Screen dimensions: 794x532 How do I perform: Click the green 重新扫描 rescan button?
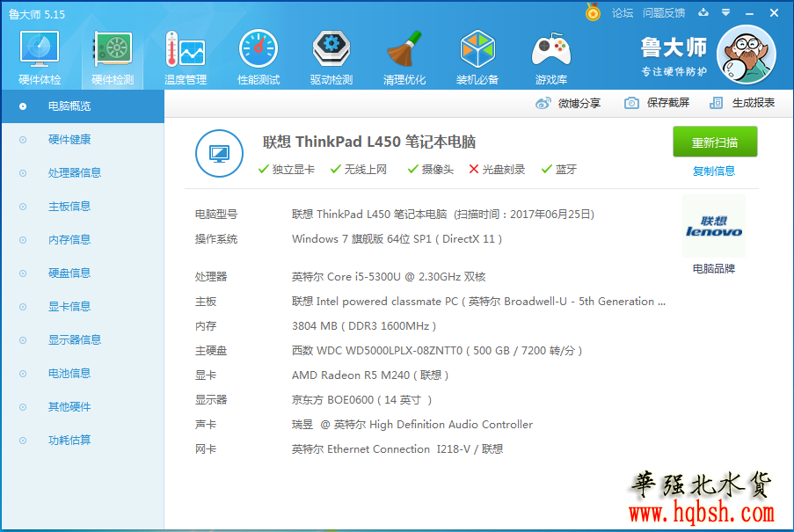pos(715,142)
